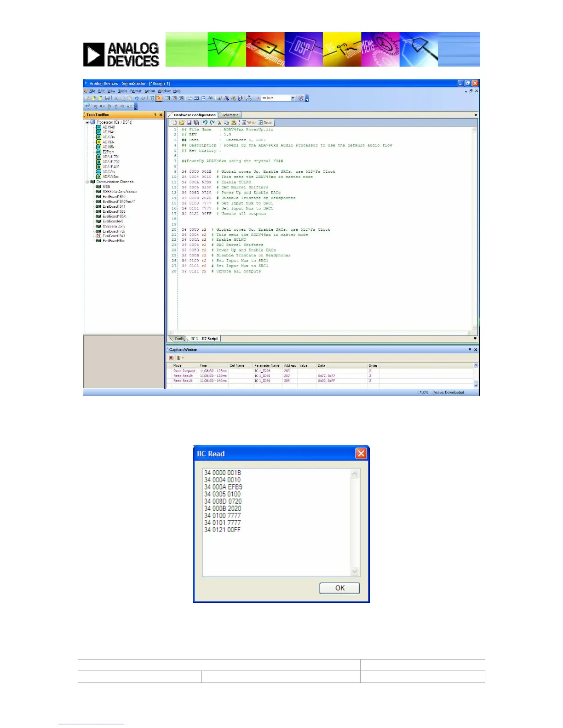Open the bottom tab strip overflow arrow
This screenshot has width=563, height=728.
point(476,339)
